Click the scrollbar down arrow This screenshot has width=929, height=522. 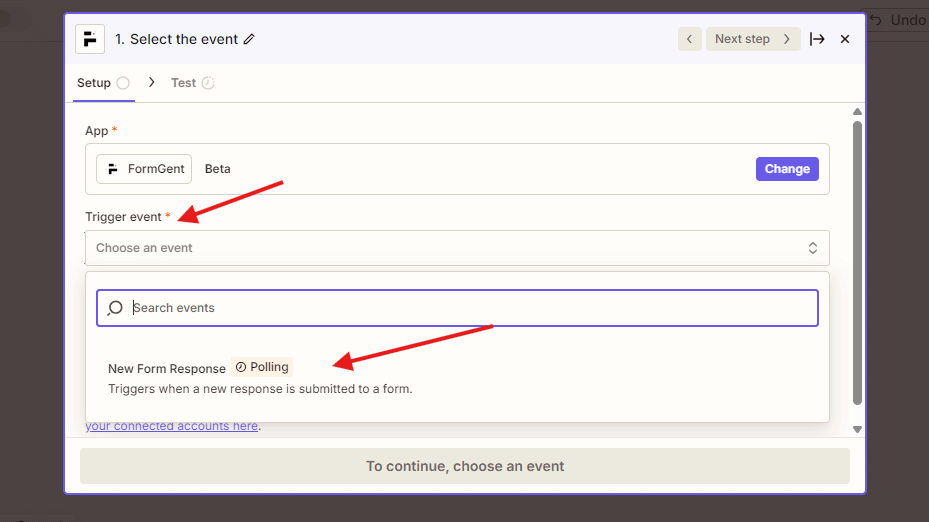click(857, 430)
